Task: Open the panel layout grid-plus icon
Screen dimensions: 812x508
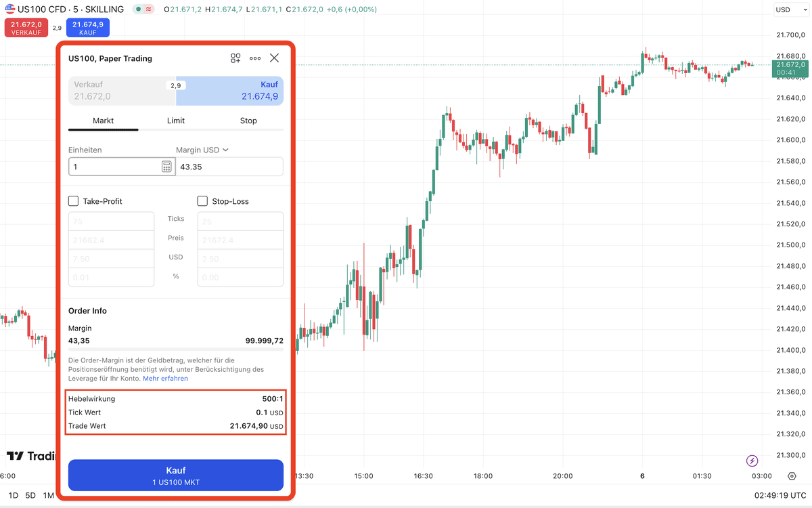Action: (235, 58)
